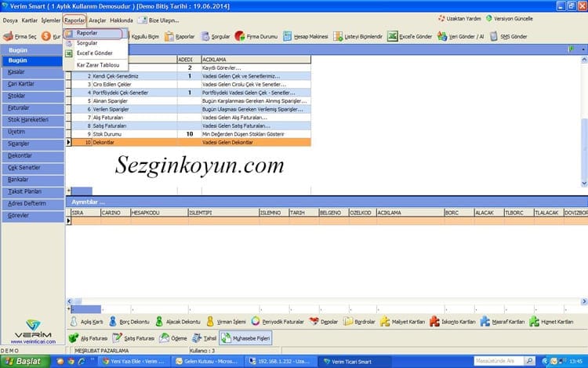Click Excel'e Gönder toolbar icon
This screenshot has height=368, width=588.
(x=392, y=36)
